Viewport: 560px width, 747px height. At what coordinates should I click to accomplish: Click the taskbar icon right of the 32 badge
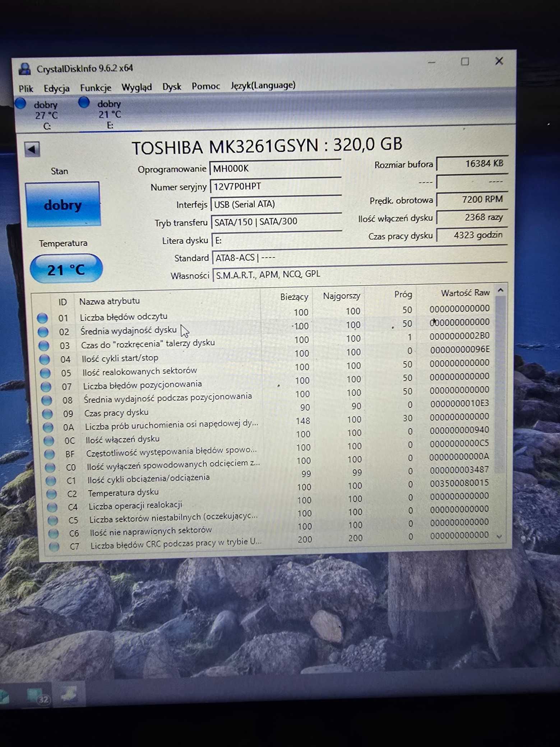69,694
